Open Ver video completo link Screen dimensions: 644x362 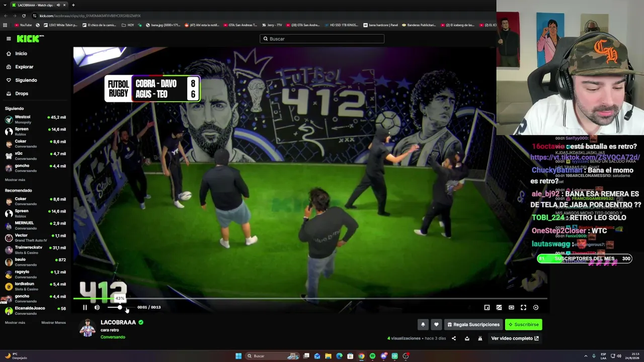[515, 338]
